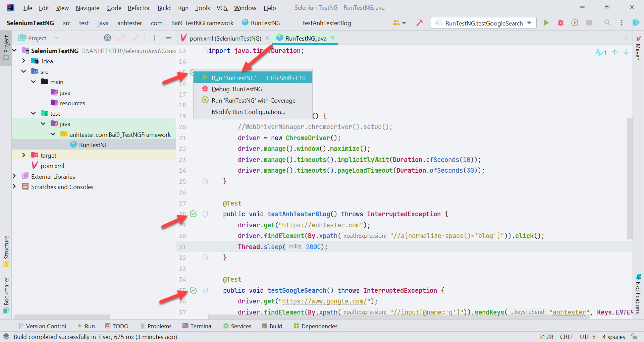The image size is (644, 342).
Task: Toggle the Notifications tool window on right
Action: tap(638, 294)
